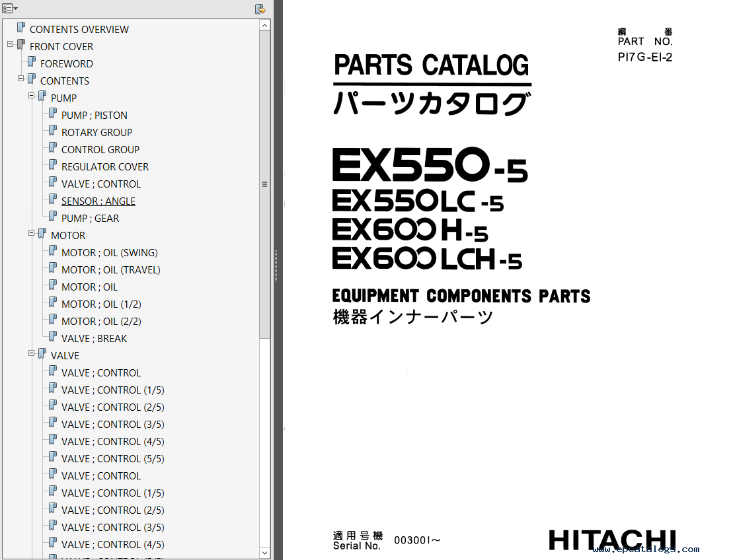The width and height of the screenshot is (733, 560).
Task: Click scroll up arrow of bookmarks panel
Action: click(x=264, y=26)
